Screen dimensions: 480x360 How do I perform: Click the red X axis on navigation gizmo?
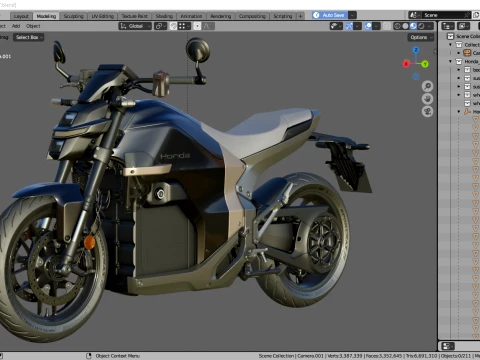[406, 64]
